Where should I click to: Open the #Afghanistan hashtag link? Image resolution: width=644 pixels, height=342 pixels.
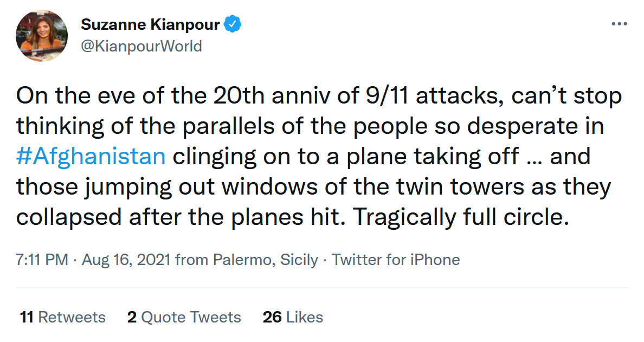pos(91,156)
